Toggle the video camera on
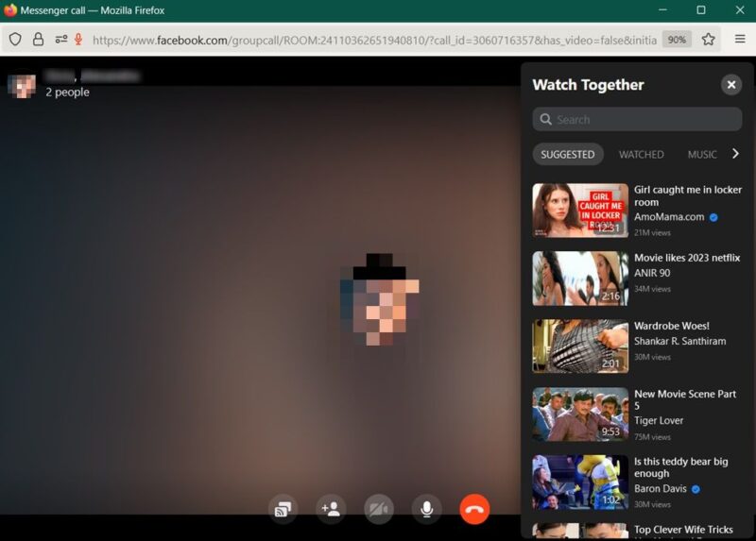 tap(379, 509)
